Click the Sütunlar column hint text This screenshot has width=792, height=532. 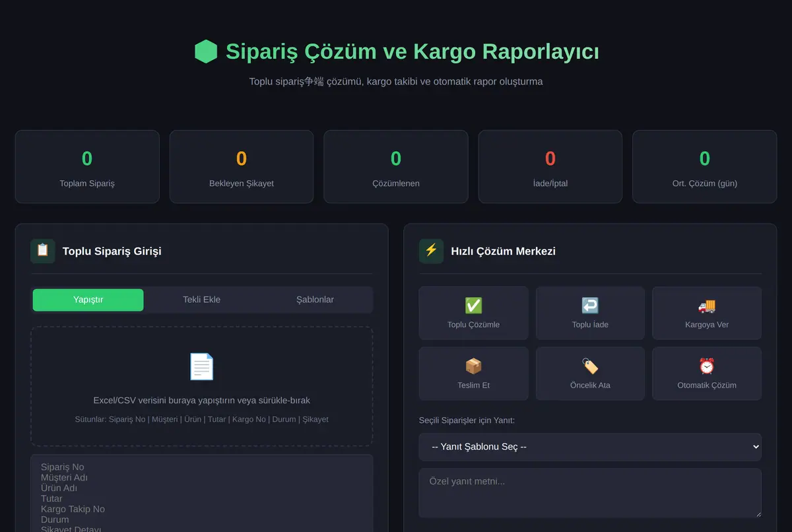202,419
